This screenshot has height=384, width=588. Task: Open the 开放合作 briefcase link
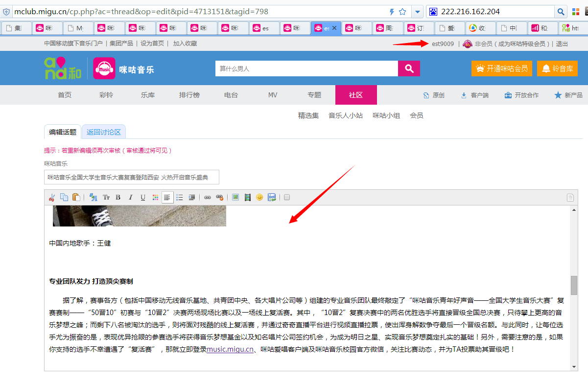[x=521, y=95]
